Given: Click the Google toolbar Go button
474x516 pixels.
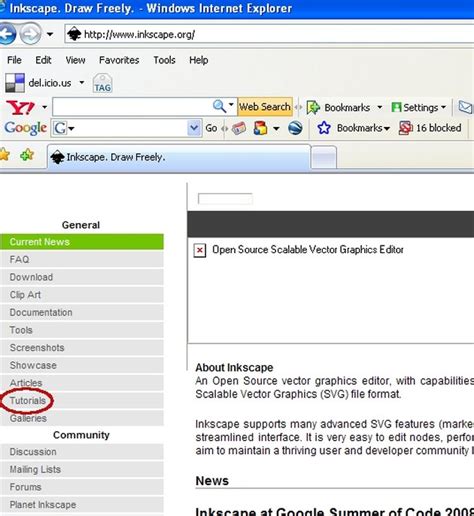Looking at the screenshot, I should coord(211,128).
